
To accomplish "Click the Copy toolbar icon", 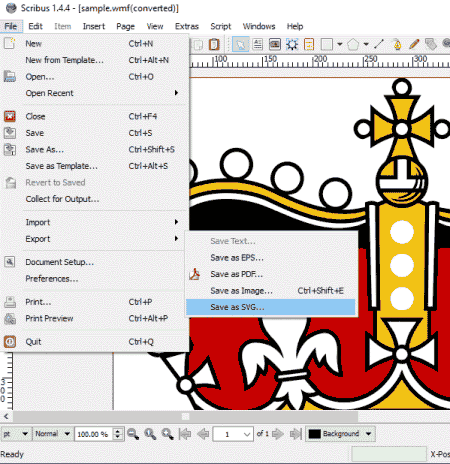I will (198, 44).
